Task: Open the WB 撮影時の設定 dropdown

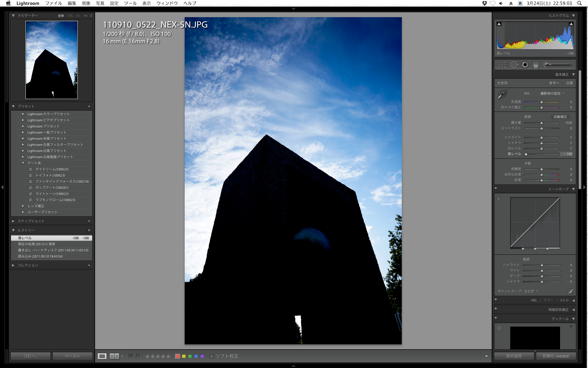Action: click(552, 94)
